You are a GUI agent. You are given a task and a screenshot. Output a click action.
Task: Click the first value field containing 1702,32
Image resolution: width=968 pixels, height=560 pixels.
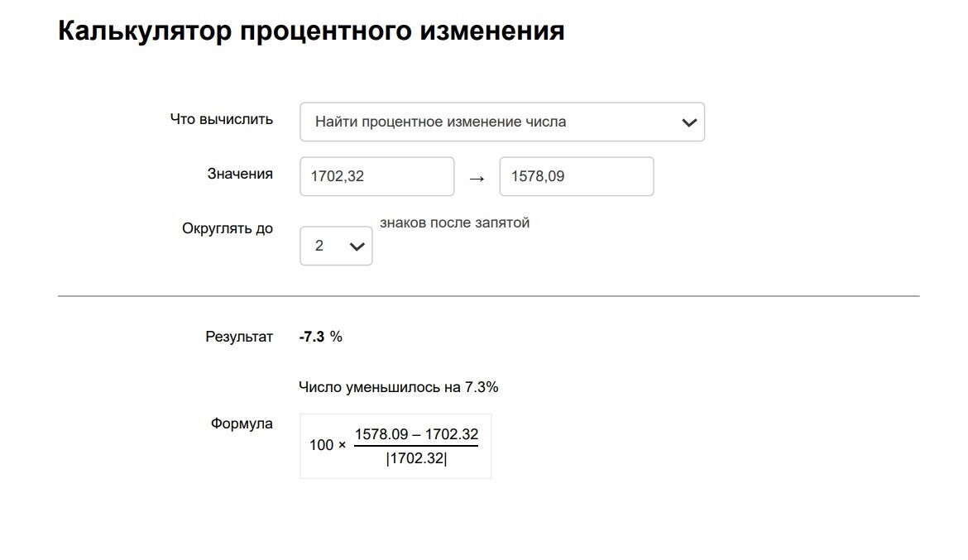tap(376, 176)
